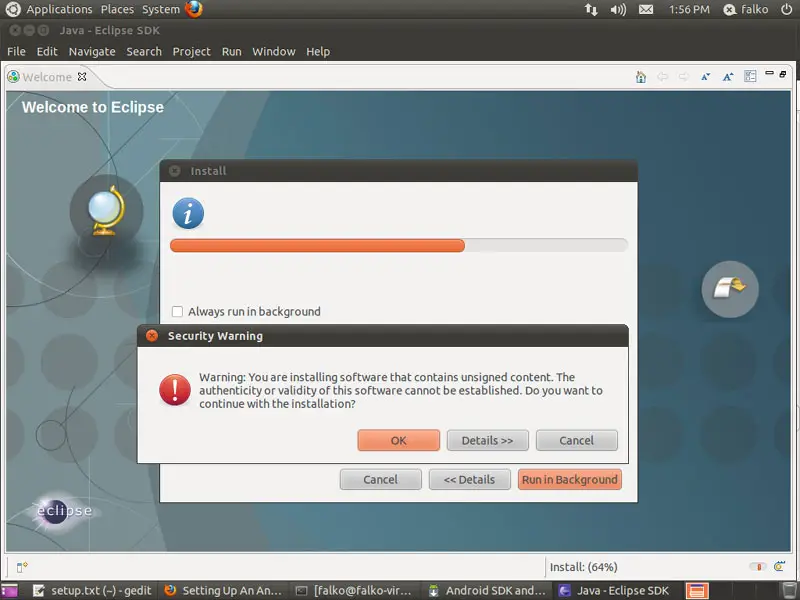Open the Applications menu in top panel
800x600 pixels.
(59, 9)
